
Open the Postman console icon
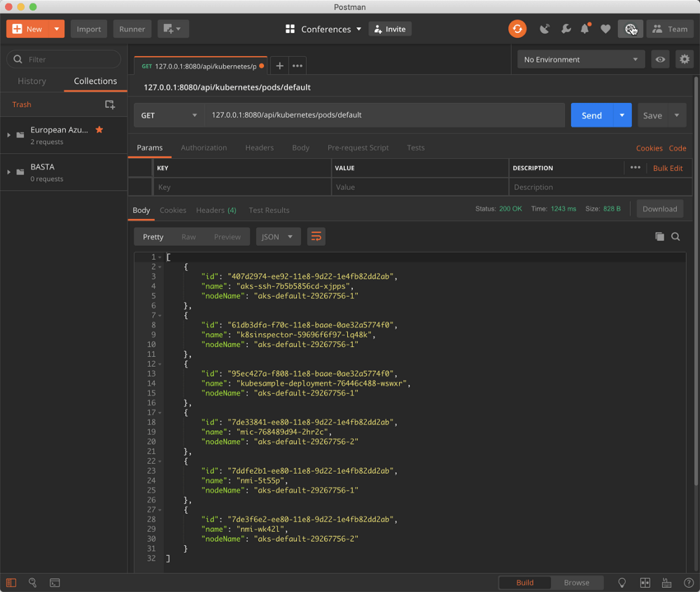point(55,582)
